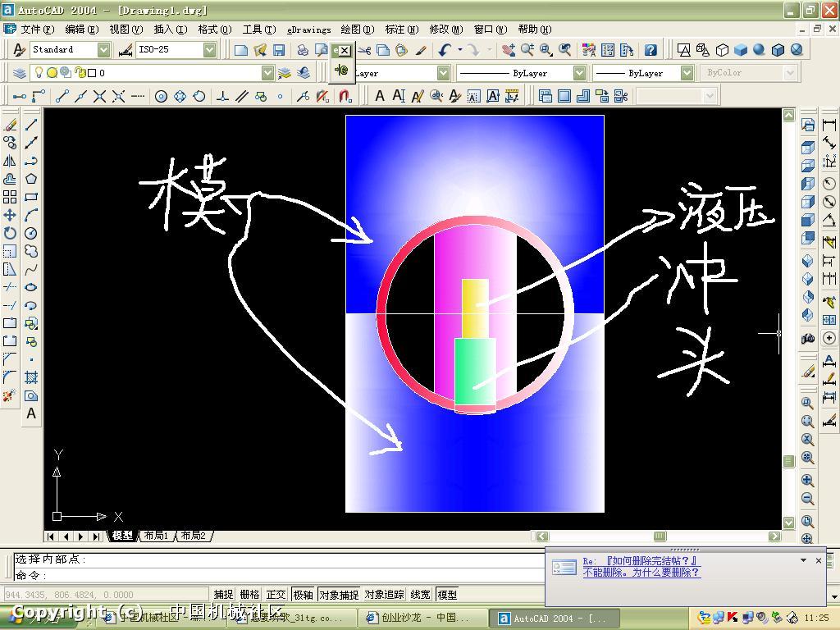Open the 绘图(D) menu

click(358, 30)
